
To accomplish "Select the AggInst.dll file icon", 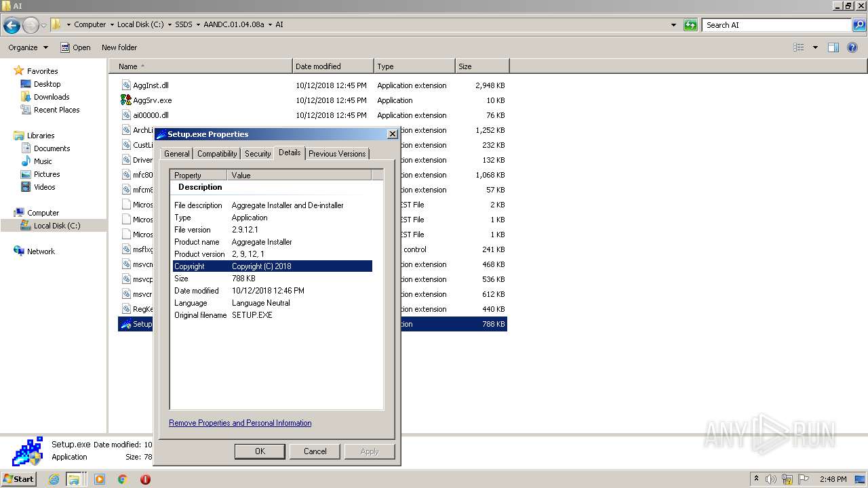I will click(126, 85).
